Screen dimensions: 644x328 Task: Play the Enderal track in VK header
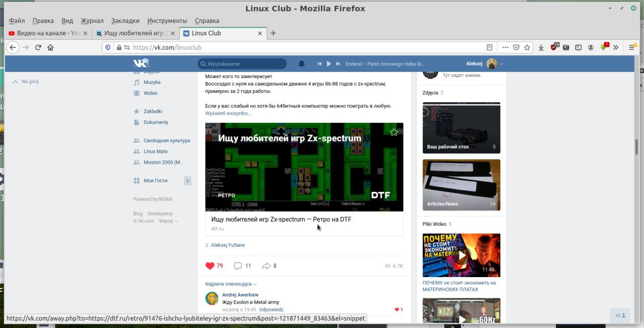(x=329, y=64)
